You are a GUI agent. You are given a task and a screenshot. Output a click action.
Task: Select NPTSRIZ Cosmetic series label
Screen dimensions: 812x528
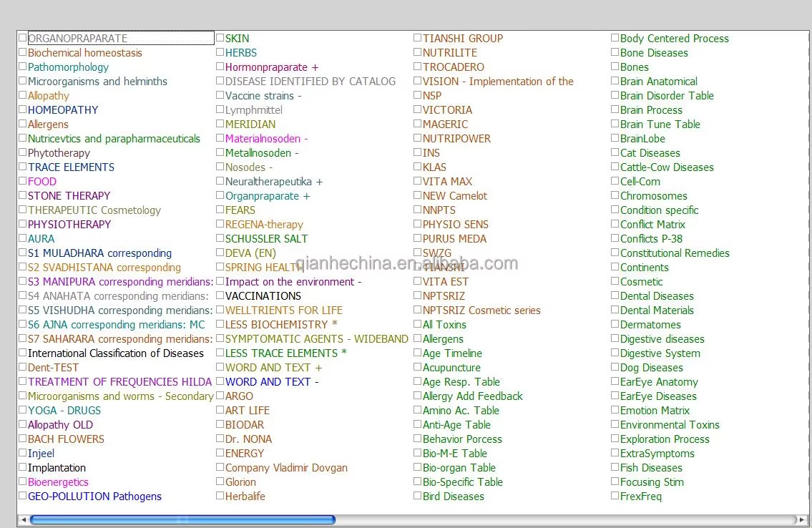[481, 310]
